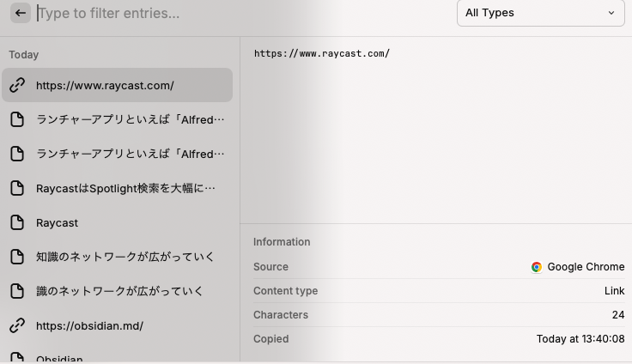Select 知識のネットワークが広がっていく entry
This screenshot has width=632, height=364.
coord(118,257)
